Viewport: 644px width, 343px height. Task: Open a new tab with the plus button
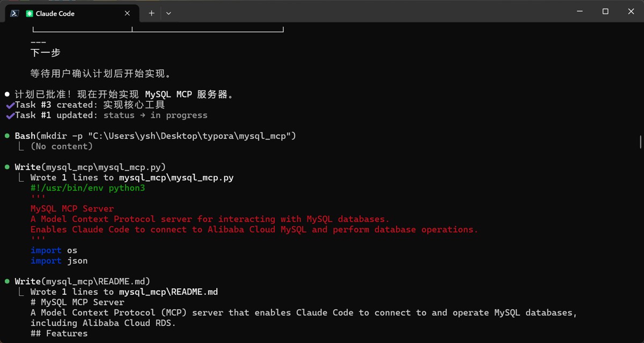coord(151,13)
